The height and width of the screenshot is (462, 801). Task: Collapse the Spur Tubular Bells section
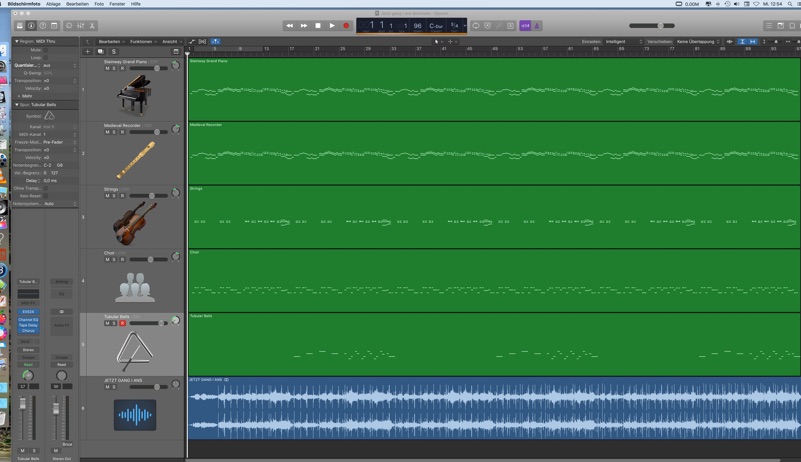pyautogui.click(x=16, y=104)
